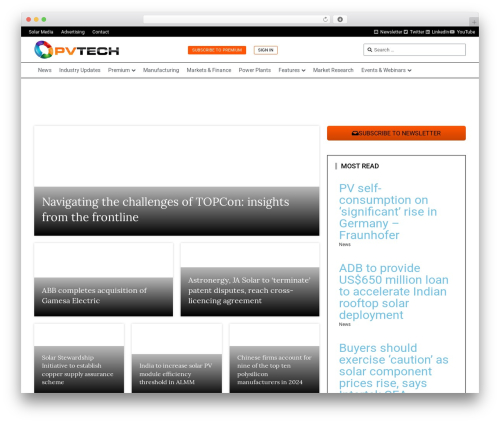Reload the page with the refresh icon
The height and width of the screenshot is (423, 500).
tap(325, 19)
